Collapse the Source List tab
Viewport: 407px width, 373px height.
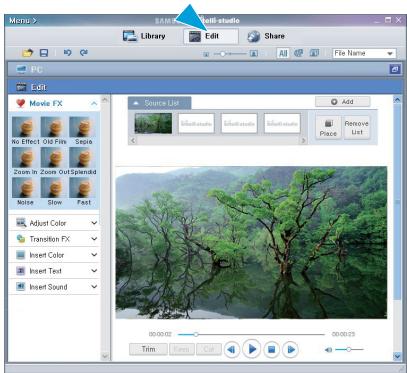click(x=159, y=103)
